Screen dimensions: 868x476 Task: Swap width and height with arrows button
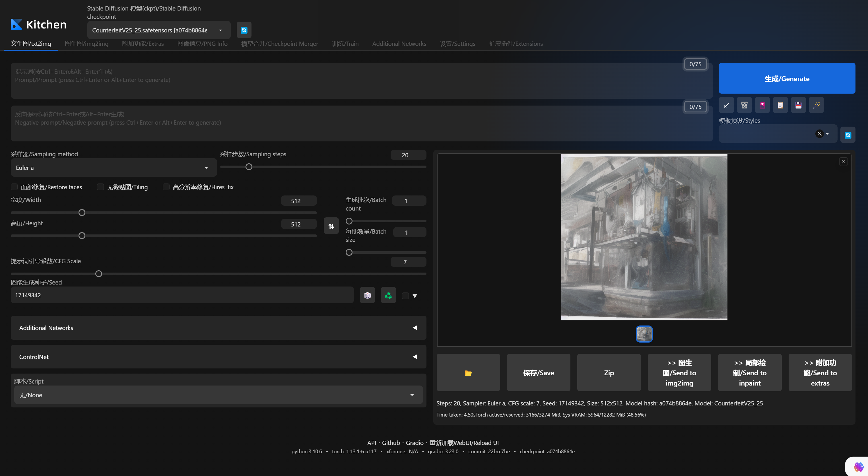point(331,226)
